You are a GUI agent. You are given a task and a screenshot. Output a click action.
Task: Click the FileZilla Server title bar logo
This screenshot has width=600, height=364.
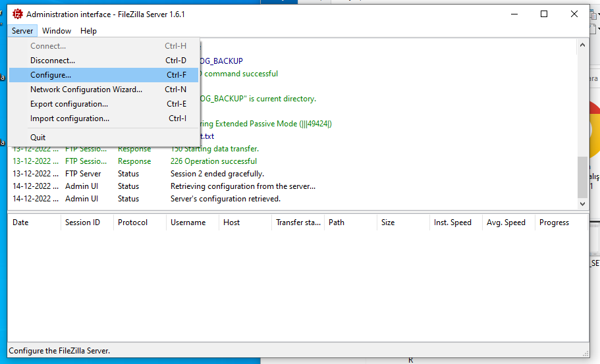pyautogui.click(x=18, y=14)
